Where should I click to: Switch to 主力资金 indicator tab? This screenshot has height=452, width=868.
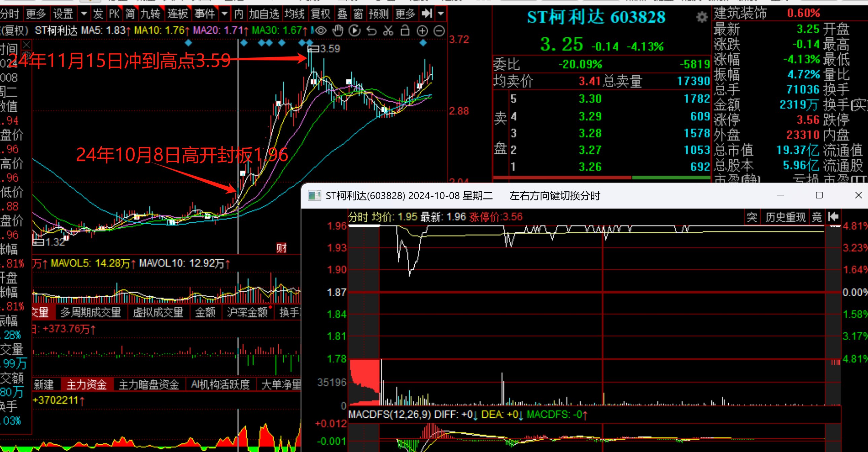pyautogui.click(x=86, y=384)
